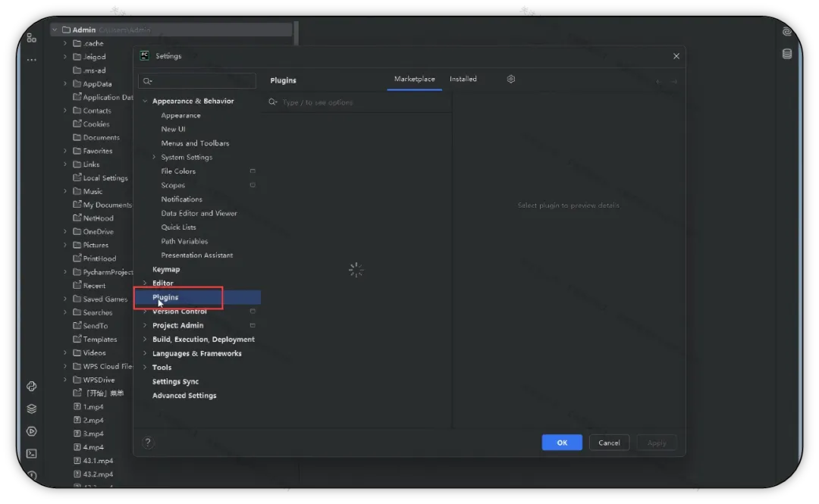Open Presentation Assistant settings page

[197, 255]
